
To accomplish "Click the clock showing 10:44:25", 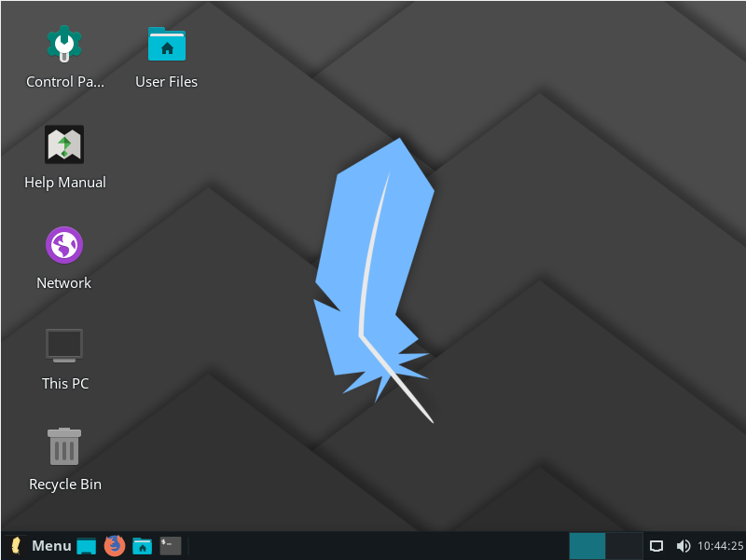I will (721, 546).
